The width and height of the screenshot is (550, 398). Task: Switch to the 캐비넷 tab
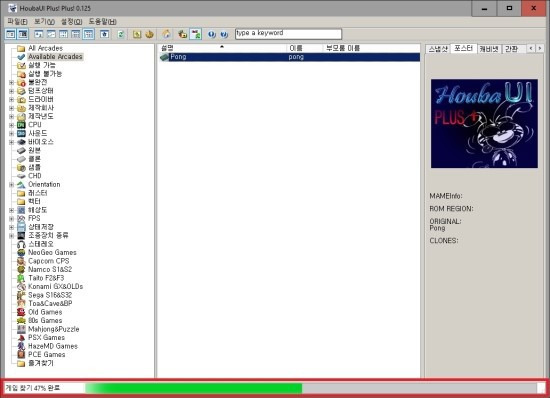click(x=489, y=49)
